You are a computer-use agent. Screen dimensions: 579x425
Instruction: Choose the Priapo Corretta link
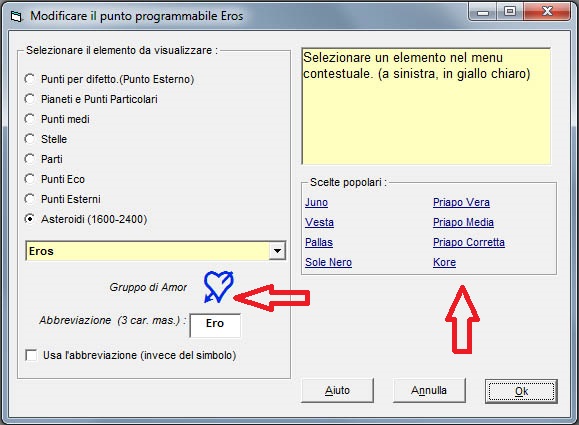(x=469, y=242)
